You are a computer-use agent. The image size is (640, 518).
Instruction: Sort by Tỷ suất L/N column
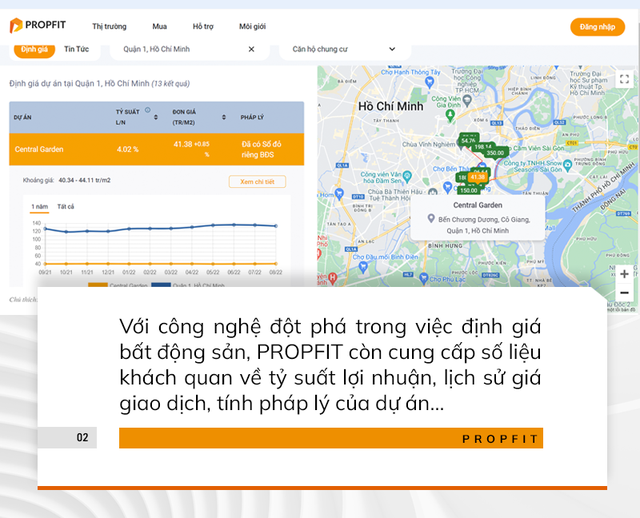click(x=156, y=117)
